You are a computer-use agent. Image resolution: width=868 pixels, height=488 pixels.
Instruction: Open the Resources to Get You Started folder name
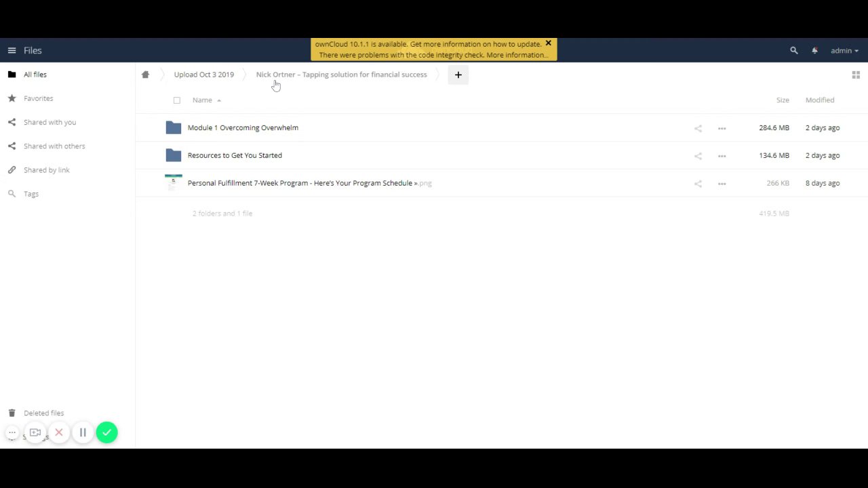(235, 155)
